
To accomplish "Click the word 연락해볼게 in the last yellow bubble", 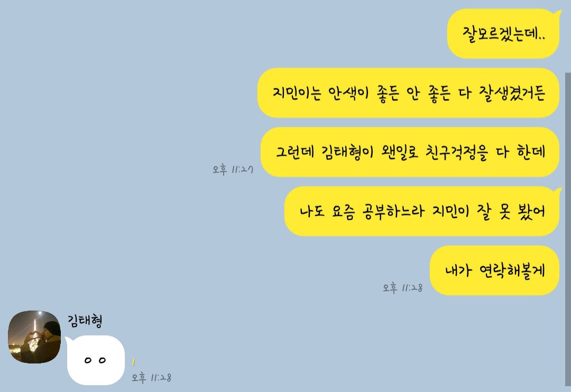I will 512,270.
